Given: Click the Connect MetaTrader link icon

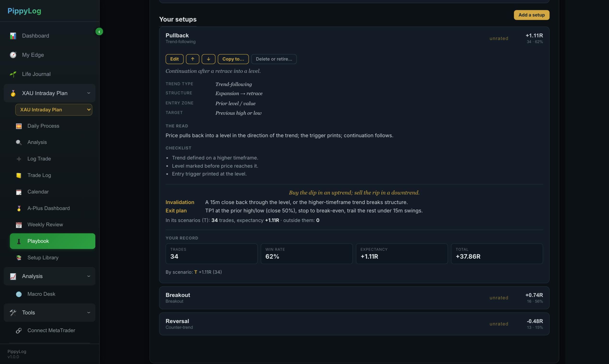Looking at the screenshot, I should pyautogui.click(x=19, y=331).
